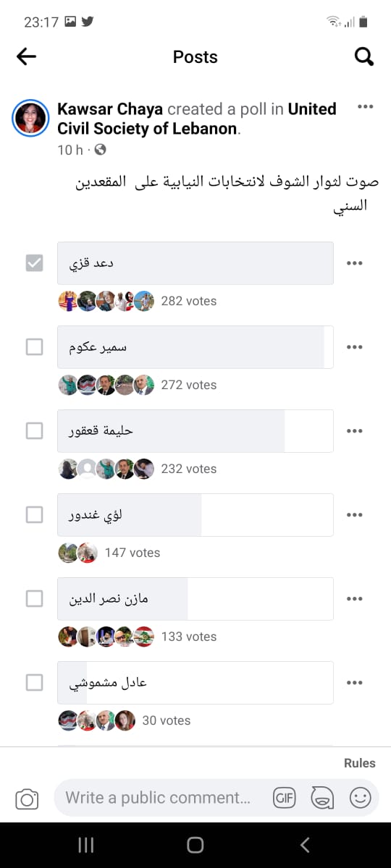391x868 pixels.
Task: Open more options for لؤي غندور option
Action: click(x=354, y=515)
